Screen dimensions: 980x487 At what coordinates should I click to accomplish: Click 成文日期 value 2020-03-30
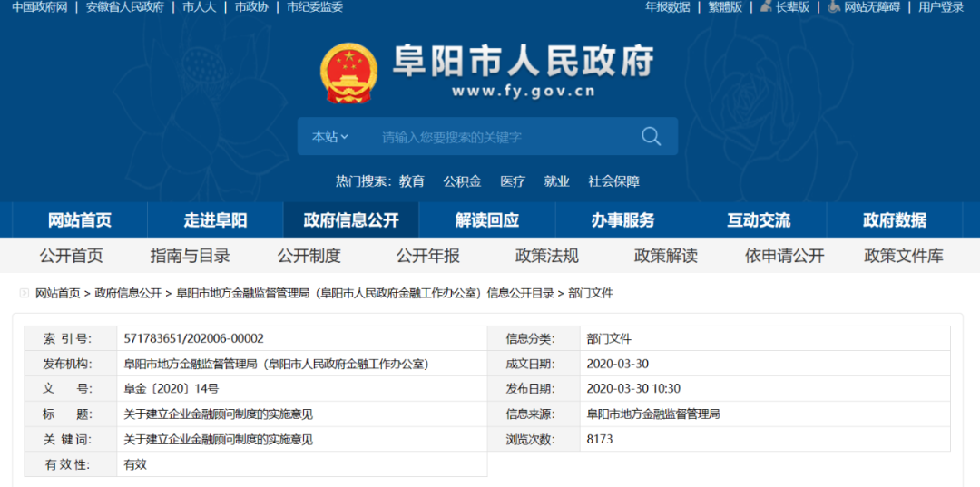pyautogui.click(x=618, y=364)
